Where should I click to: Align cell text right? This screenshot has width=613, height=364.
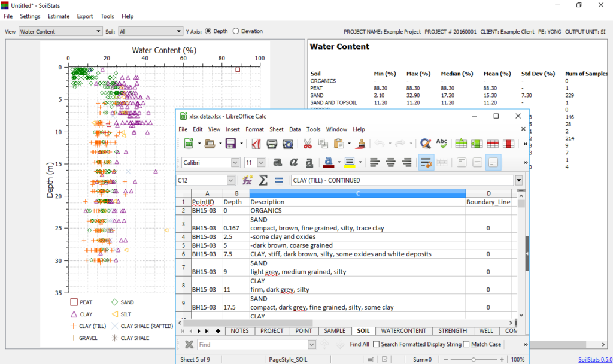click(x=406, y=162)
